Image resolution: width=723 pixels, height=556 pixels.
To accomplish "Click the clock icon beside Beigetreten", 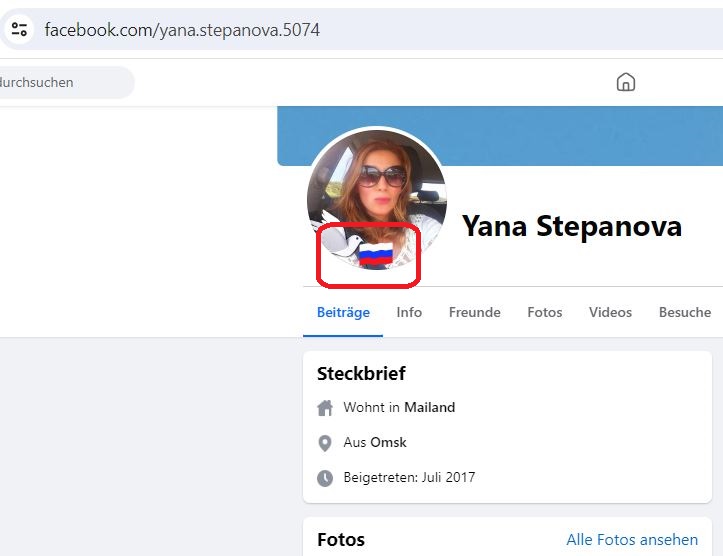I will (325, 478).
